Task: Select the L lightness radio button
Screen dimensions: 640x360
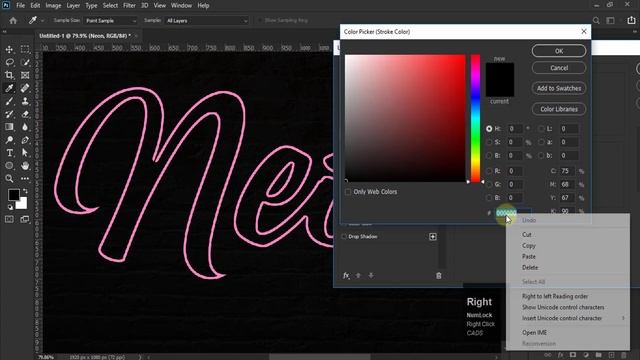Action: (541, 129)
